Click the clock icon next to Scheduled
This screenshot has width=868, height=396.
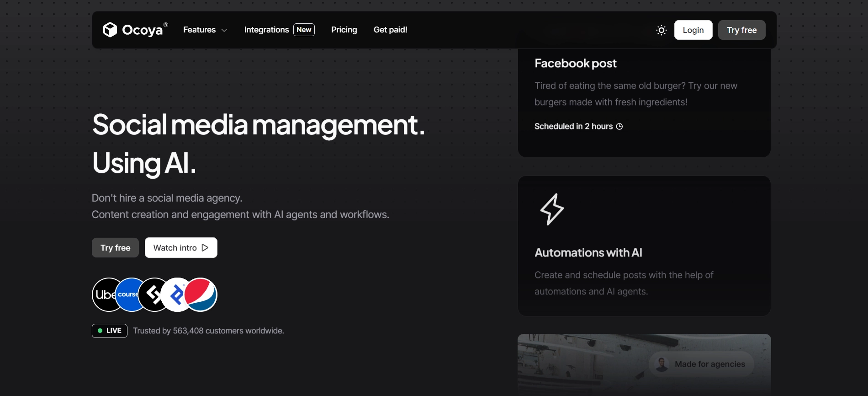tap(619, 127)
